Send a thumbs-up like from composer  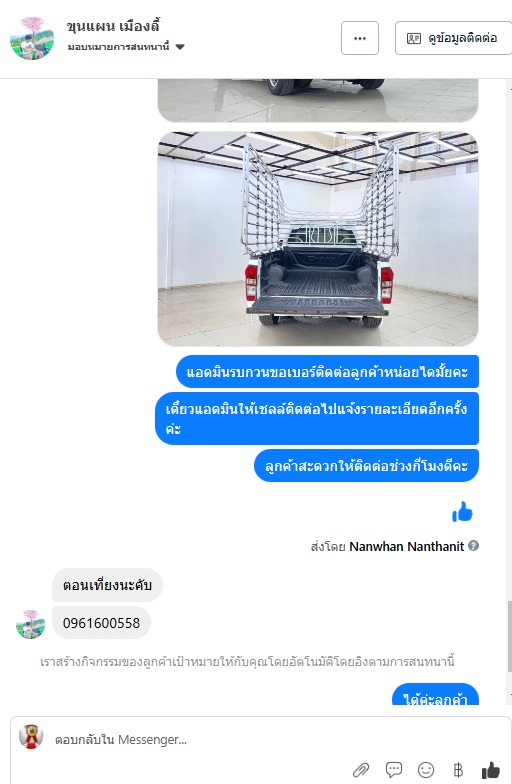click(490, 770)
